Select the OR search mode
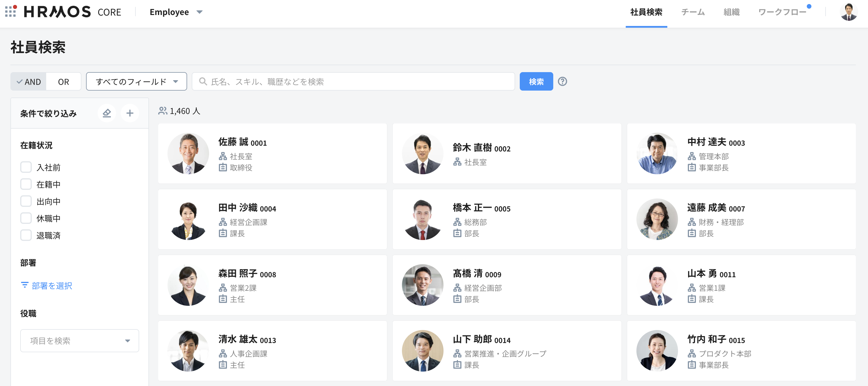Viewport: 868px width, 386px height. [x=63, y=81]
